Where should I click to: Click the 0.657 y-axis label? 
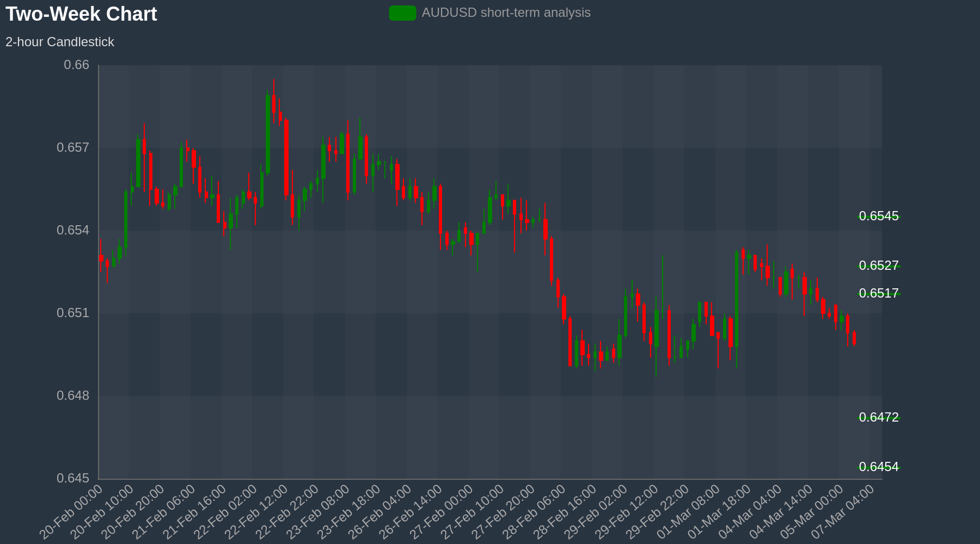[73, 147]
